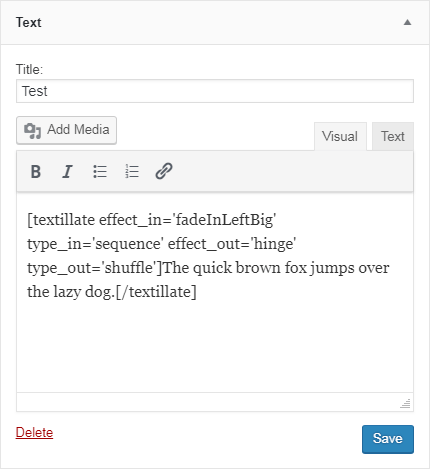Click the Title: label
Image resolution: width=430 pixels, height=469 pixels.
30,69
